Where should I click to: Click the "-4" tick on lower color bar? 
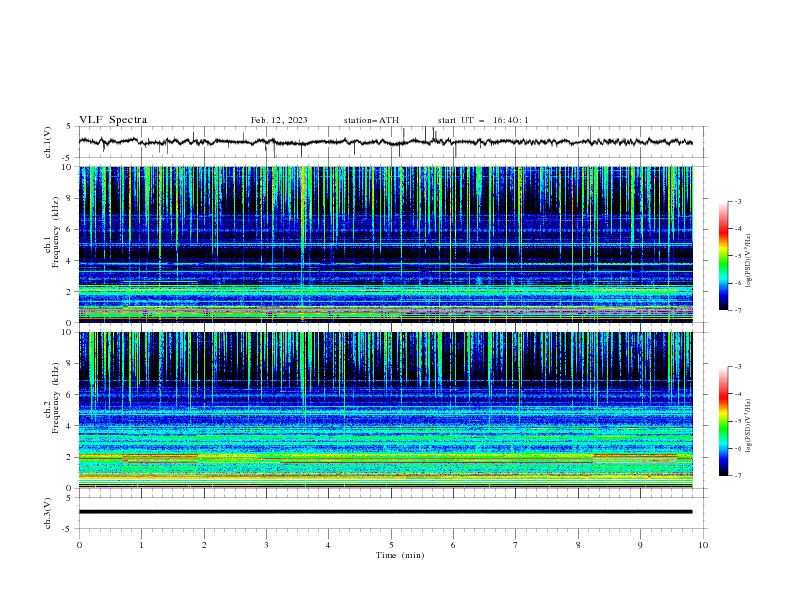click(x=737, y=394)
